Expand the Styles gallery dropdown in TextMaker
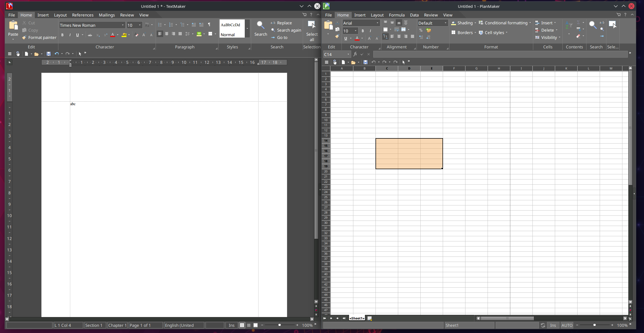 tap(247, 28)
